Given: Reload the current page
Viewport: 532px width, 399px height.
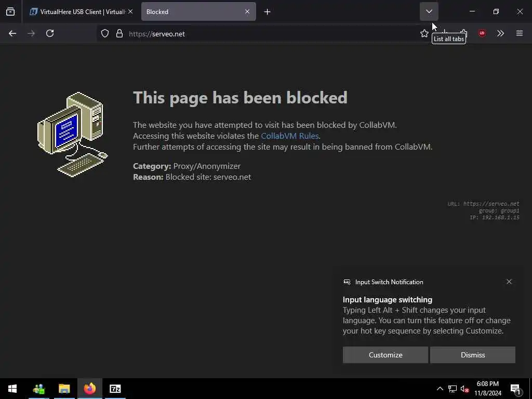Looking at the screenshot, I should click(50, 33).
